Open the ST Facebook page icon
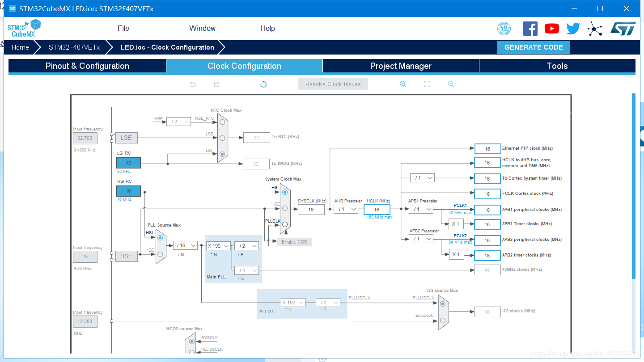 pyautogui.click(x=530, y=29)
